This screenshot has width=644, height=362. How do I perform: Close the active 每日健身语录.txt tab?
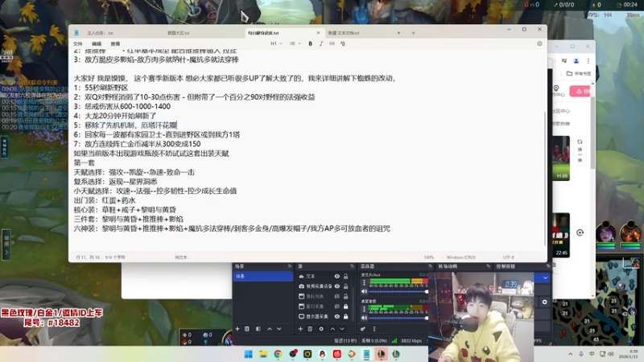coord(318,33)
